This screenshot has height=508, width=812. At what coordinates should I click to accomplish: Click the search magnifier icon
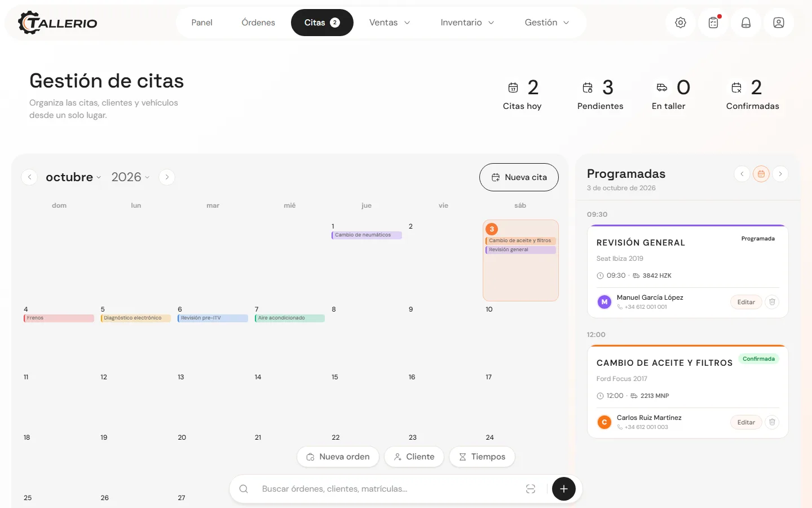244,489
